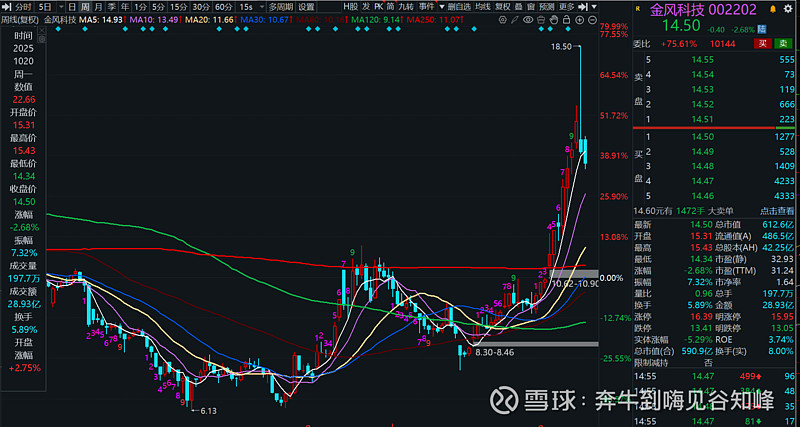
Task: Open the 设置 settings button
Action: [x=307, y=7]
